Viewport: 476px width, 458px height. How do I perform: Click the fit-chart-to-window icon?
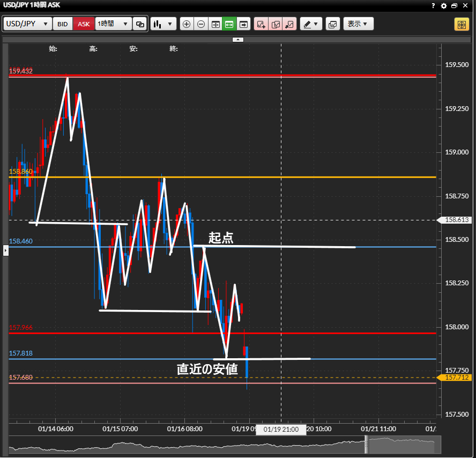[215, 24]
